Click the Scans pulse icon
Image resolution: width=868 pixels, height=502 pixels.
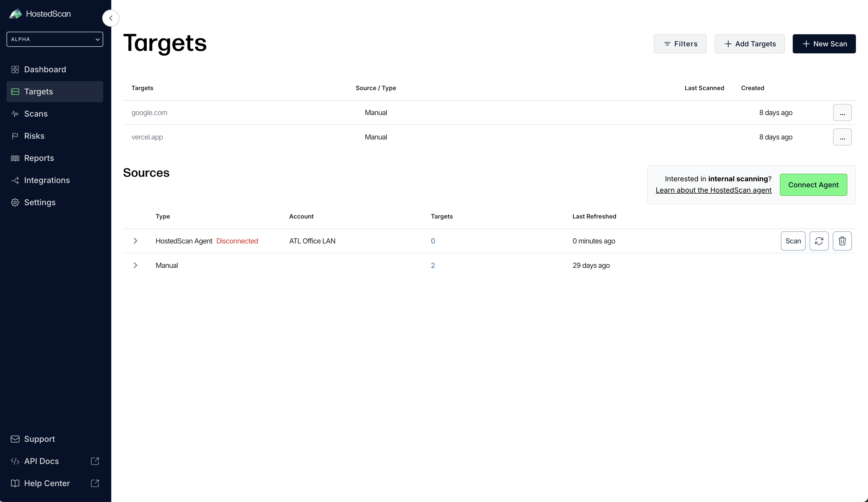click(15, 114)
